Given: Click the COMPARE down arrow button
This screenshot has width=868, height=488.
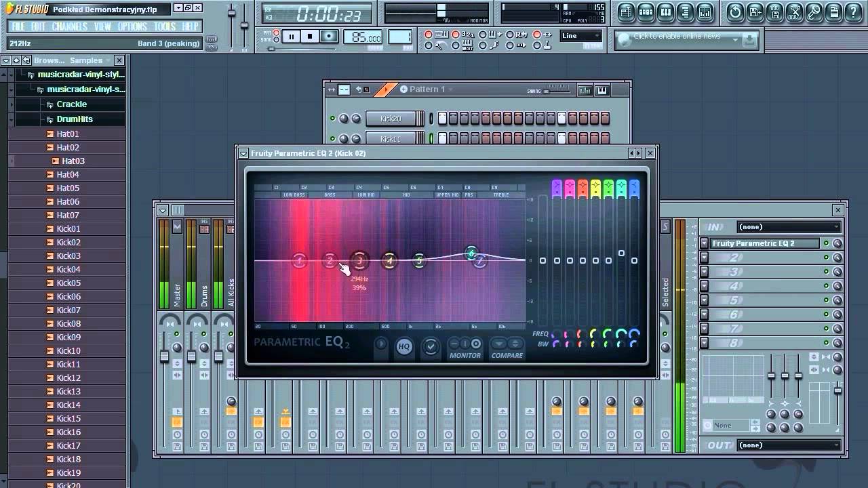Looking at the screenshot, I should click(499, 344).
